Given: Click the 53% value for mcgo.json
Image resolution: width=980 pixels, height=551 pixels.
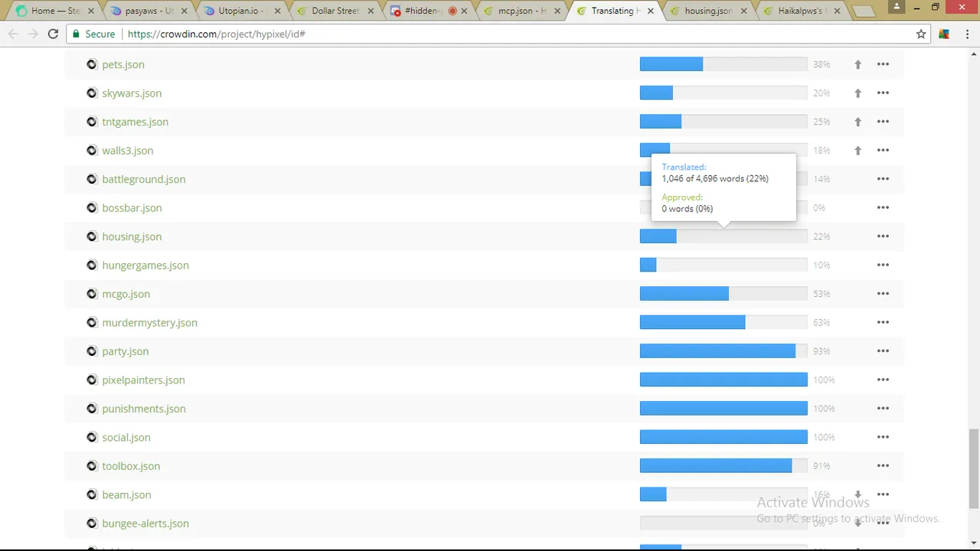Looking at the screenshot, I should (x=822, y=294).
